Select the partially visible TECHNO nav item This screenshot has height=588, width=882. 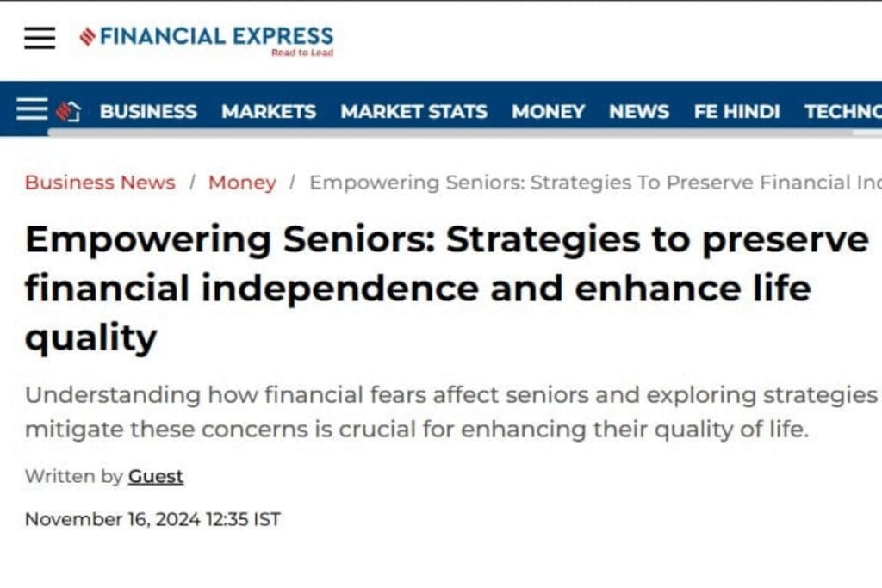pos(842,112)
